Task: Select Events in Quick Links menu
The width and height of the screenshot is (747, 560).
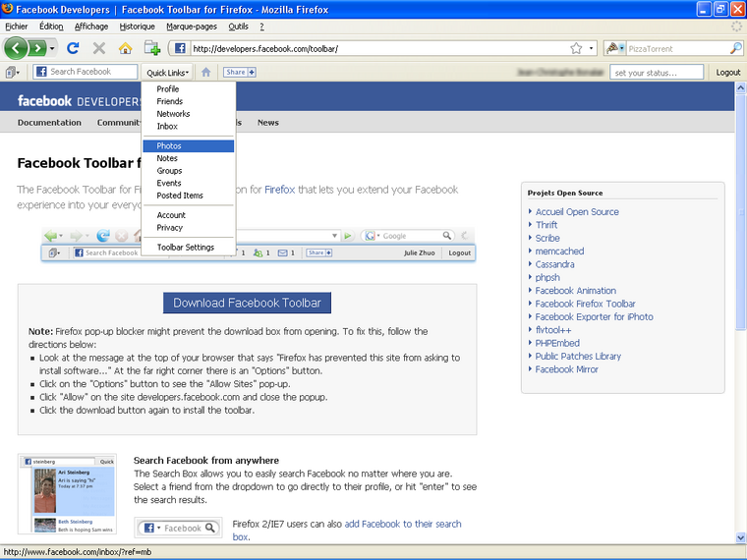Action: click(x=188, y=183)
